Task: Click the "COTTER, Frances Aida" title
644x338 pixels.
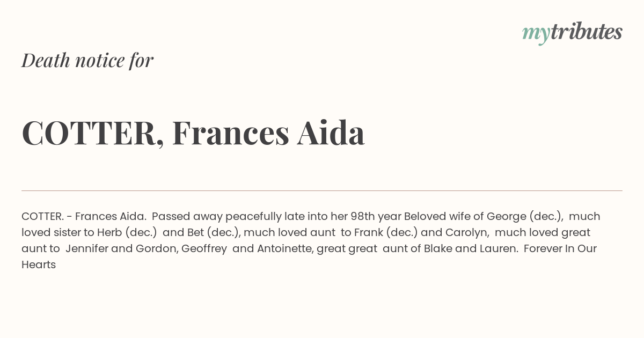Action: pyautogui.click(x=193, y=133)
